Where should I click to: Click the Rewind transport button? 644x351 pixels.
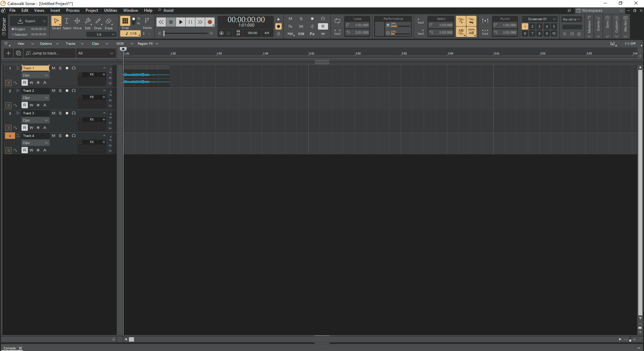[x=161, y=22]
